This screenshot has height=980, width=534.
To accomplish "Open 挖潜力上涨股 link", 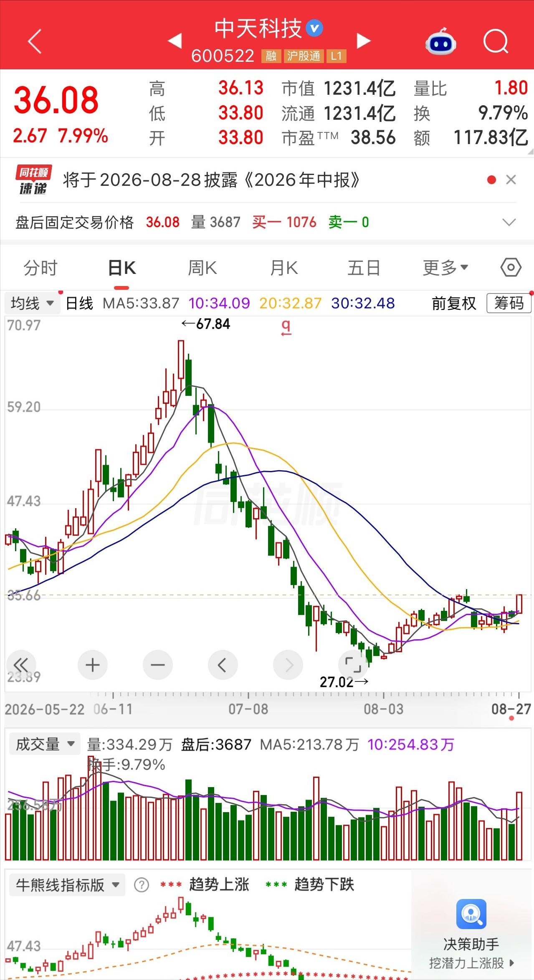I will (x=471, y=963).
